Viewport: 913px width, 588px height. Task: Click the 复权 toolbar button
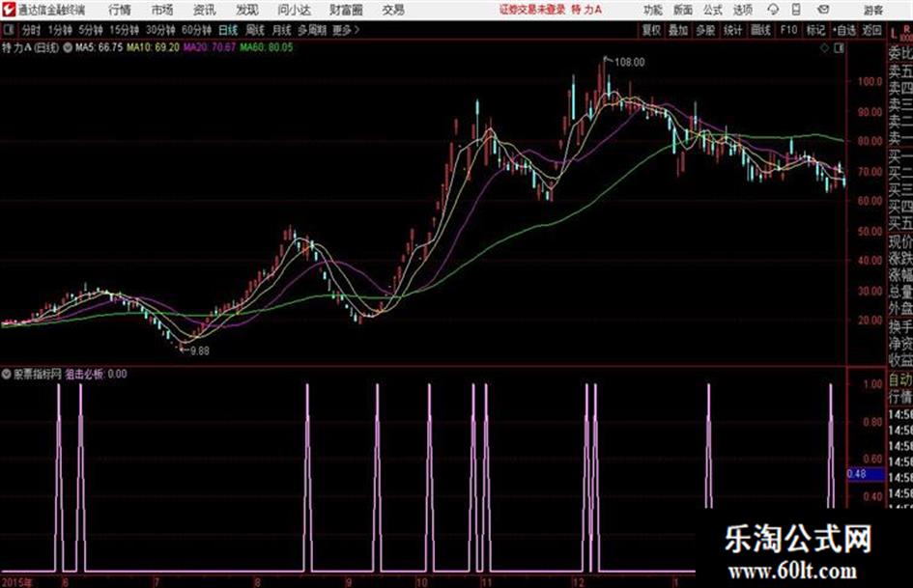pyautogui.click(x=651, y=30)
